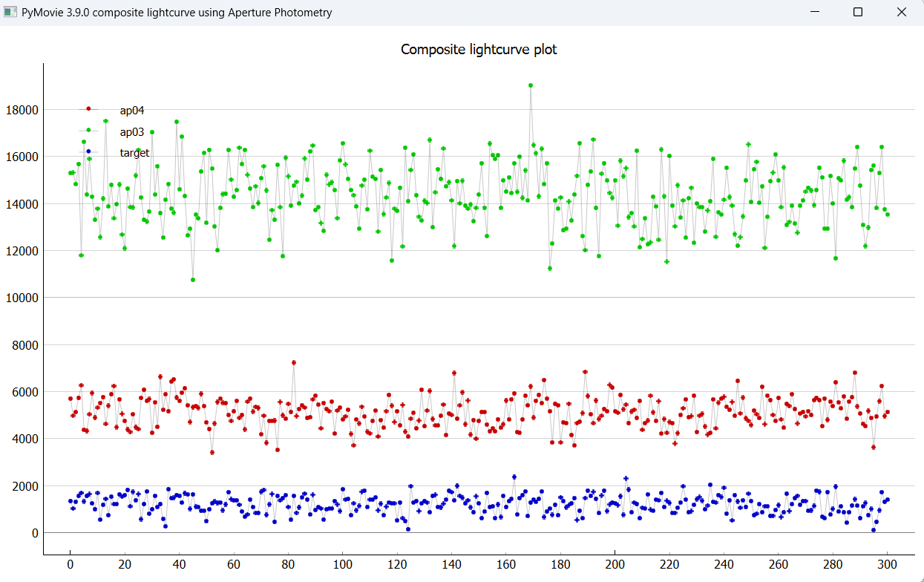Click the blue target legend marker
The width and height of the screenshot is (924, 582).
pyautogui.click(x=88, y=152)
